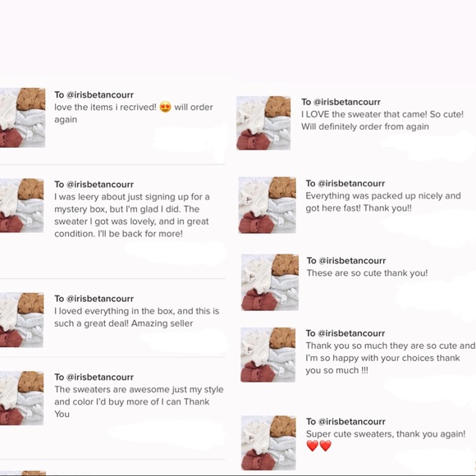Click @irisbetancourr above 'love the items i recrived'
This screenshot has height=476, width=476.
[x=100, y=95]
